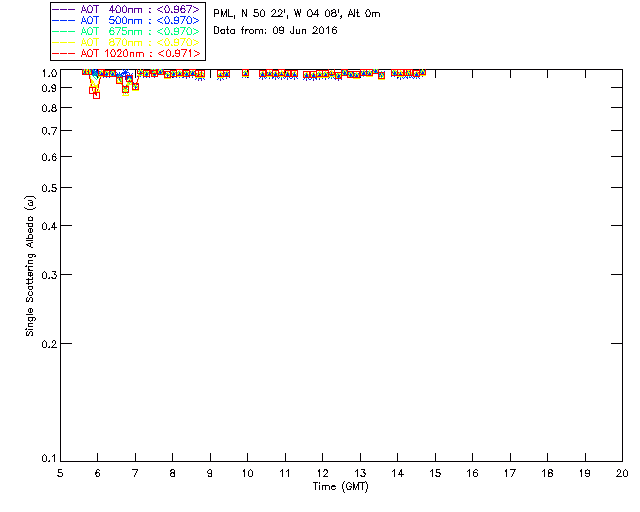
Task: Click the 19 label on the time axis
Action: pyautogui.click(x=585, y=473)
